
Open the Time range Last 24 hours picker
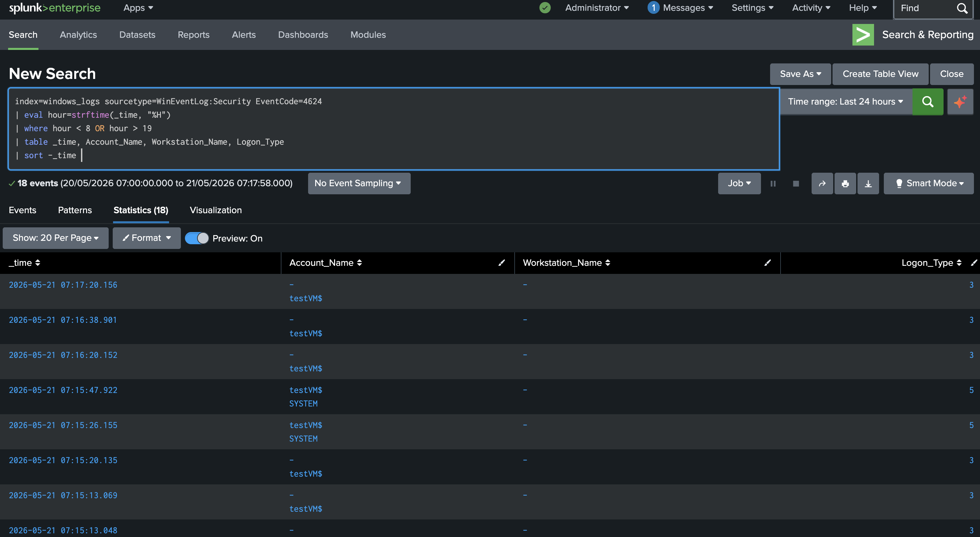pos(845,102)
